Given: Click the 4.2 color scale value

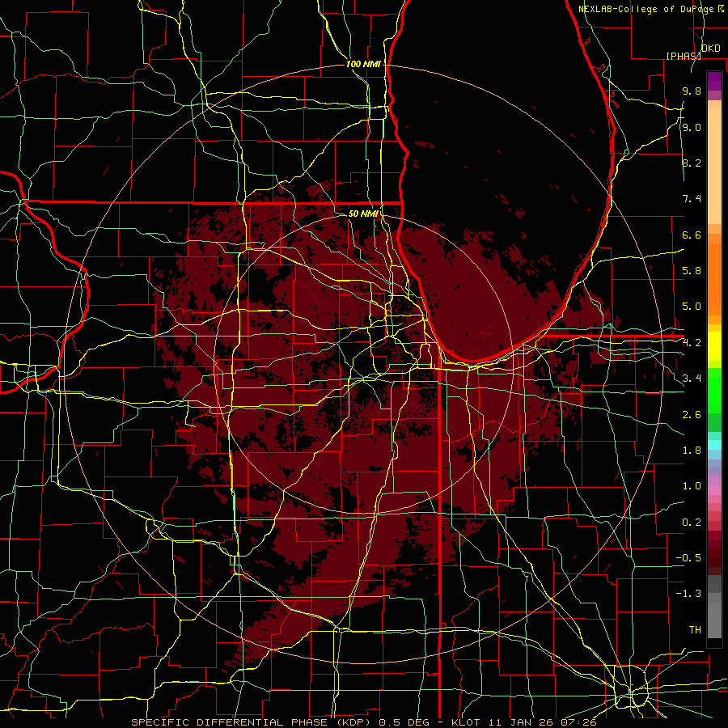Looking at the screenshot, I should click(692, 343).
